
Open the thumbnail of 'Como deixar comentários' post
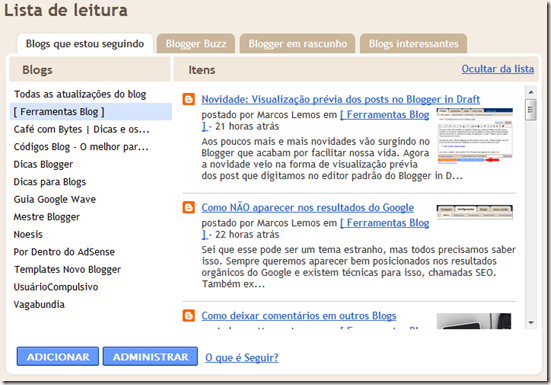474,321
